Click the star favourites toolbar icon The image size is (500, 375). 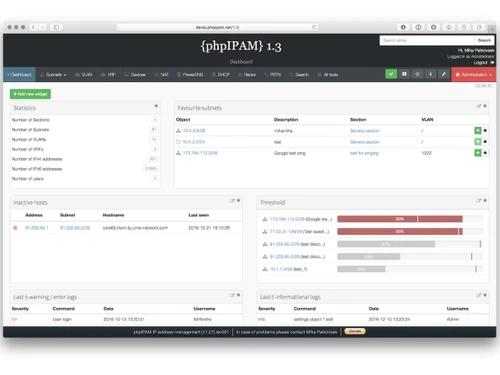[x=417, y=74]
